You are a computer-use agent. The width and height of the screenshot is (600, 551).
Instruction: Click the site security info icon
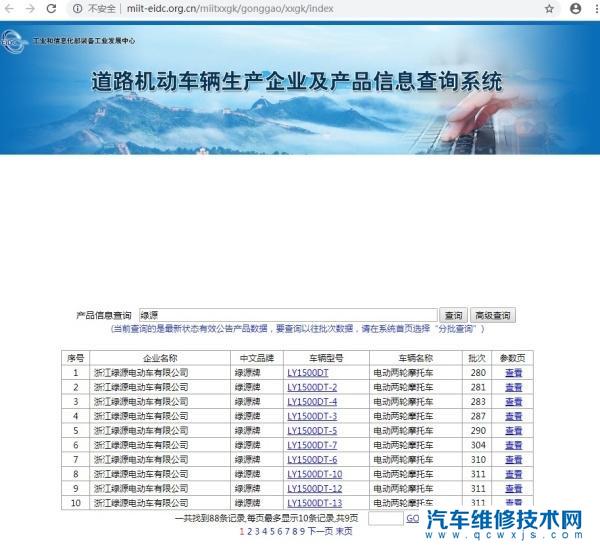(77, 8)
